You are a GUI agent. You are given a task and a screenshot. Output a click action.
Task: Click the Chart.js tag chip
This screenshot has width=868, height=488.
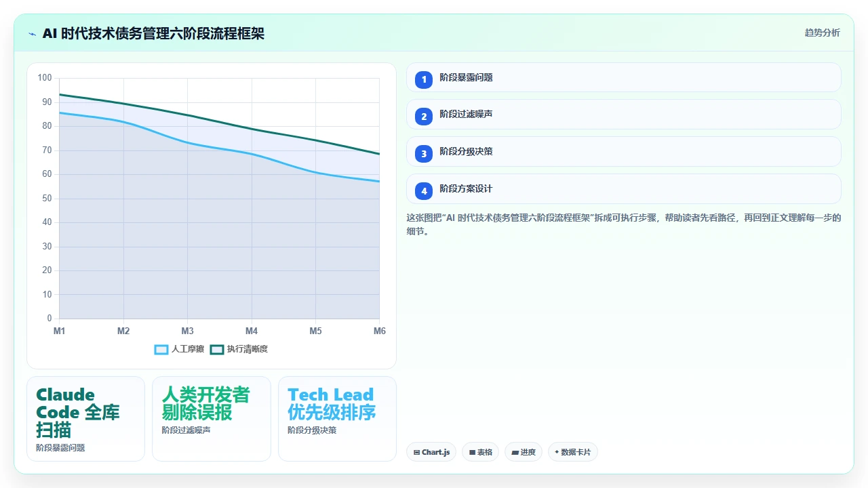tap(431, 452)
